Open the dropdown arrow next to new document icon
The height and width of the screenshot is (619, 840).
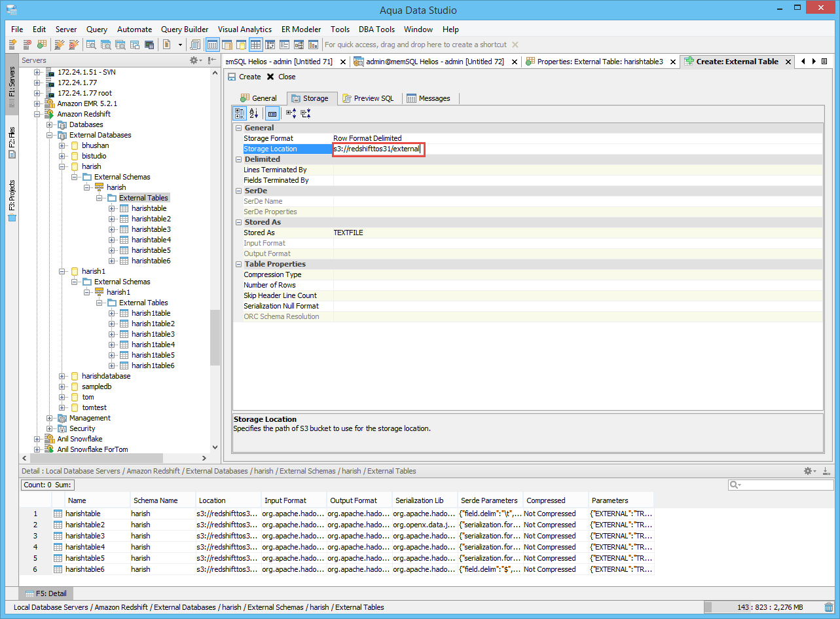(180, 45)
